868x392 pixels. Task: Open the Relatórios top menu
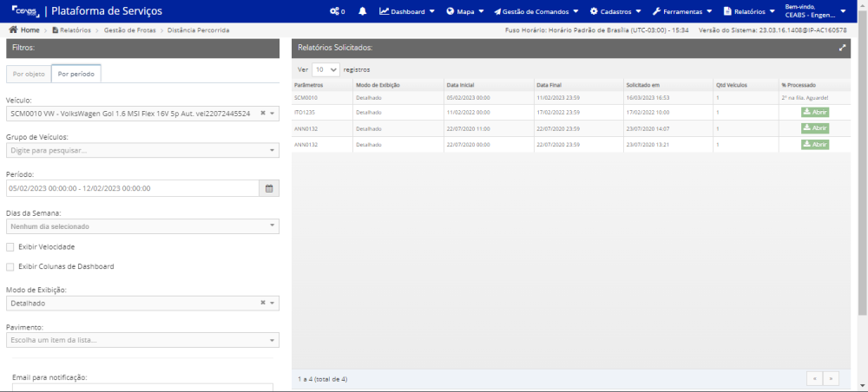[749, 11]
